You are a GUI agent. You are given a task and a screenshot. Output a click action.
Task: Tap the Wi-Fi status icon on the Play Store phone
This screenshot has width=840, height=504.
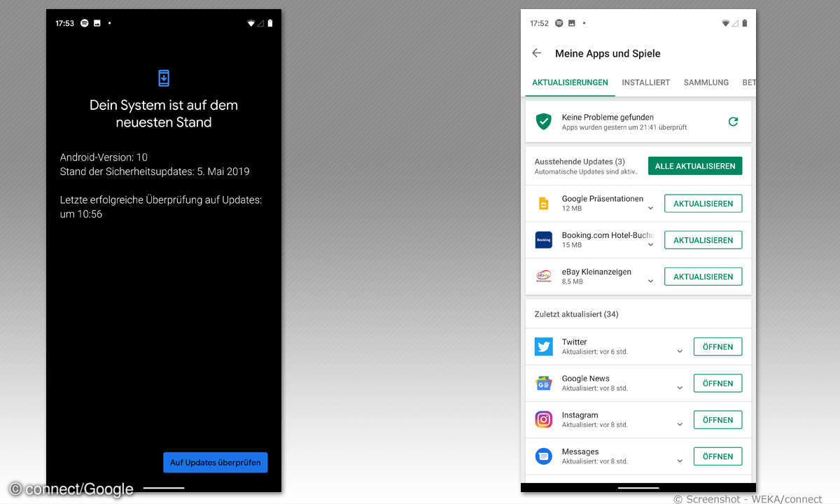(726, 23)
